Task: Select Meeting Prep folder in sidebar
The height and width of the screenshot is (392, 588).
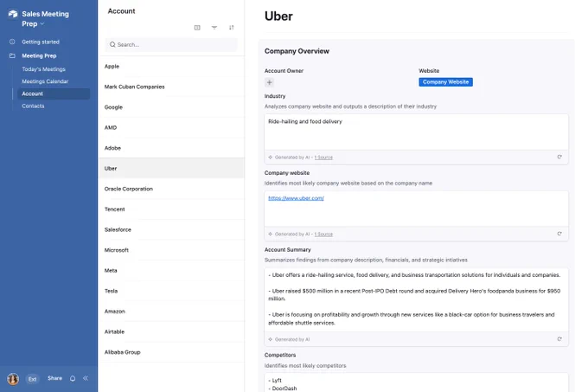Action: click(x=39, y=56)
